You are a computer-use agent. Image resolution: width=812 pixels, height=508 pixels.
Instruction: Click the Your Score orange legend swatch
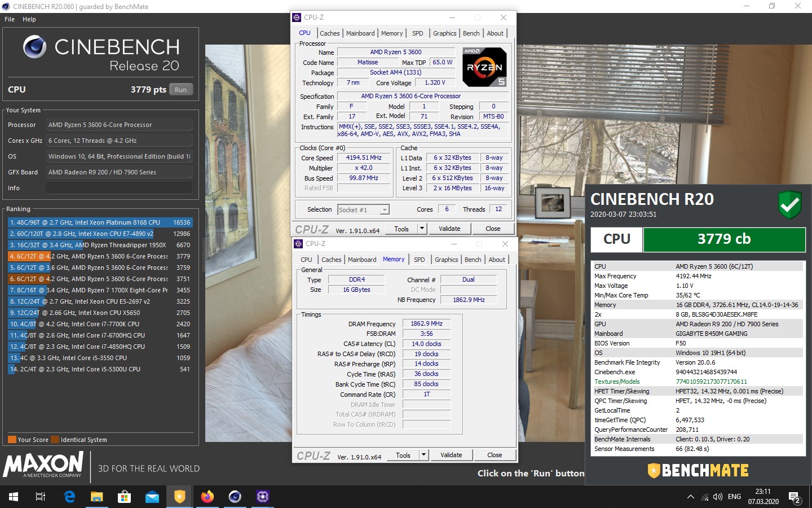click(x=12, y=440)
